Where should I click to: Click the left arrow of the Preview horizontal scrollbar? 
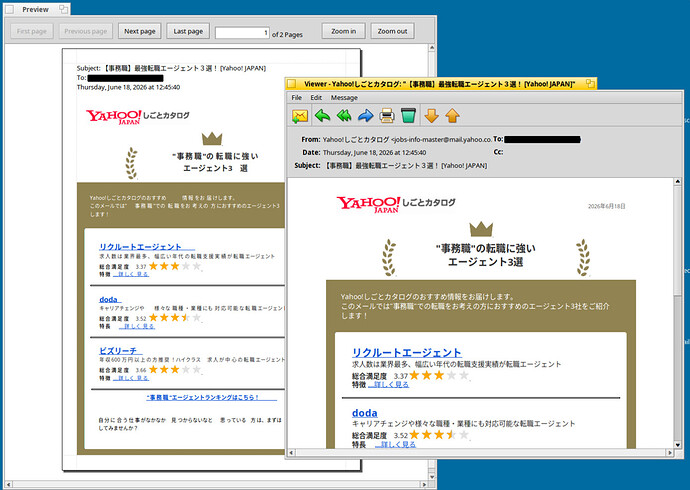pos(8,485)
